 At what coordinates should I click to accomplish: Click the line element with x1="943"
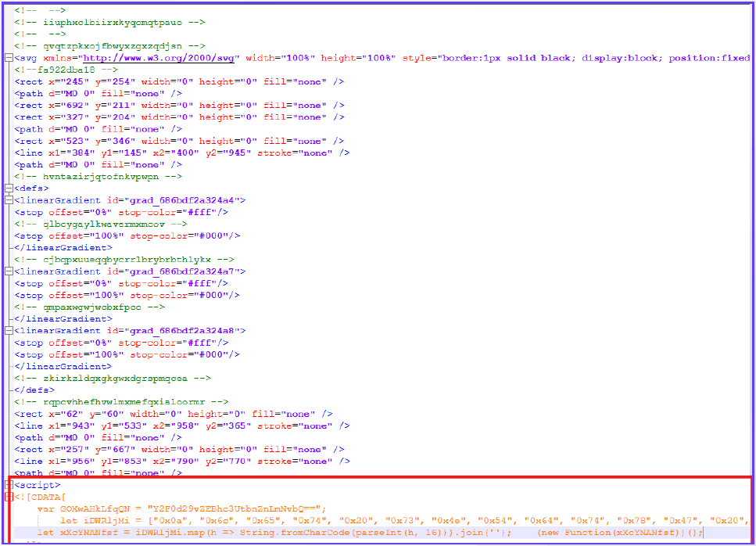tap(181, 426)
